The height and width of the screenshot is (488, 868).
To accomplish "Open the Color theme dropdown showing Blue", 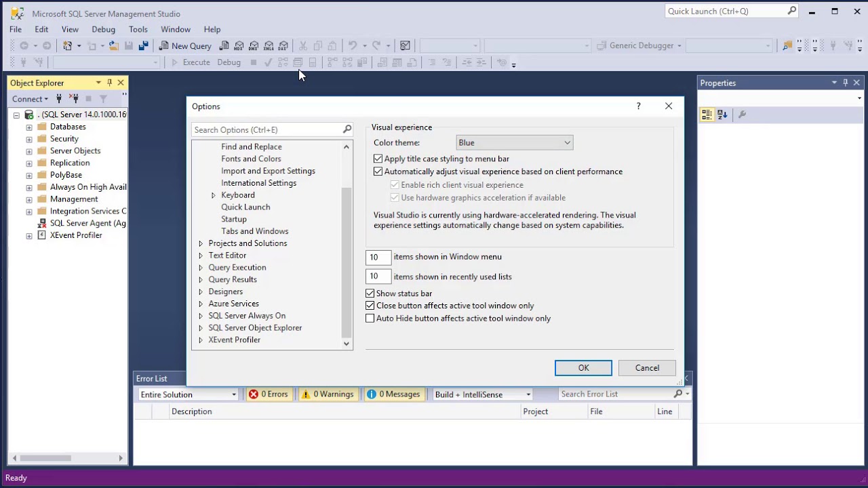I will tap(515, 143).
